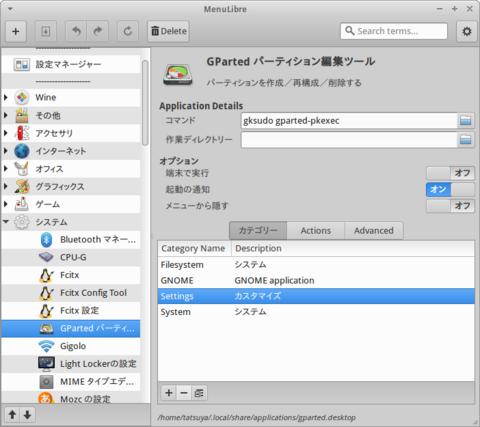
Task: Click the パーティションを作成 comment text
Action: click(284, 83)
